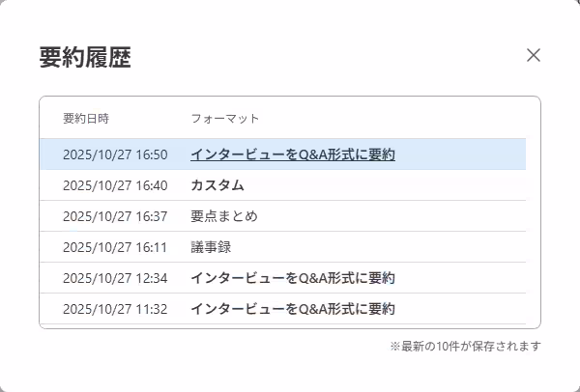Pick the 2025/10/27 11:32 timestamp

115,309
